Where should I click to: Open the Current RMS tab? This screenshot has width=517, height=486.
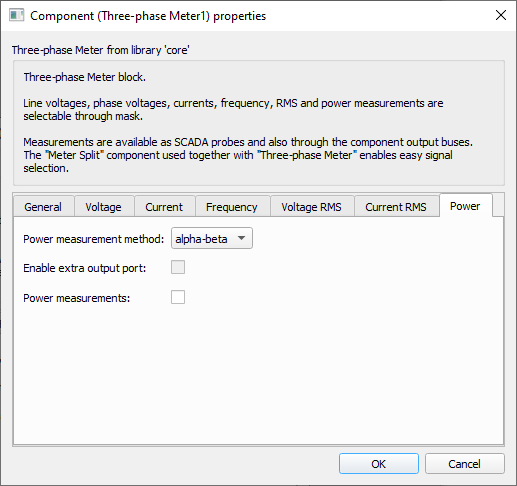396,207
